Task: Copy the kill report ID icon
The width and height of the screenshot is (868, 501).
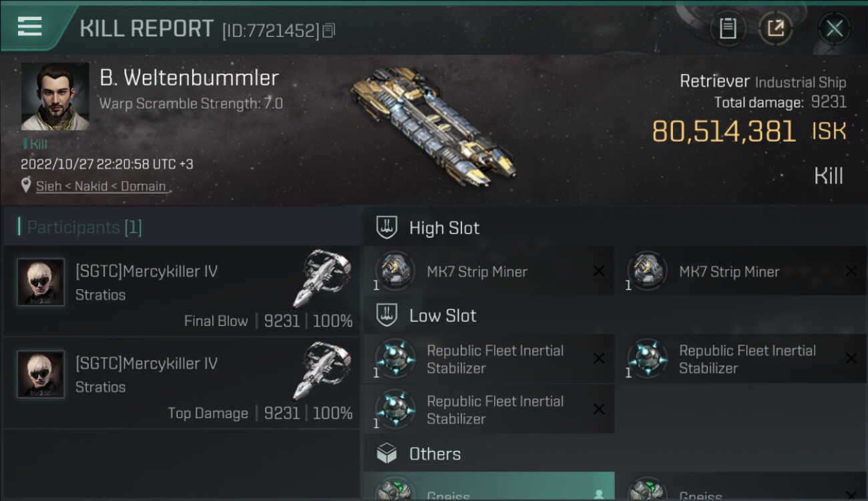Action: [x=328, y=30]
